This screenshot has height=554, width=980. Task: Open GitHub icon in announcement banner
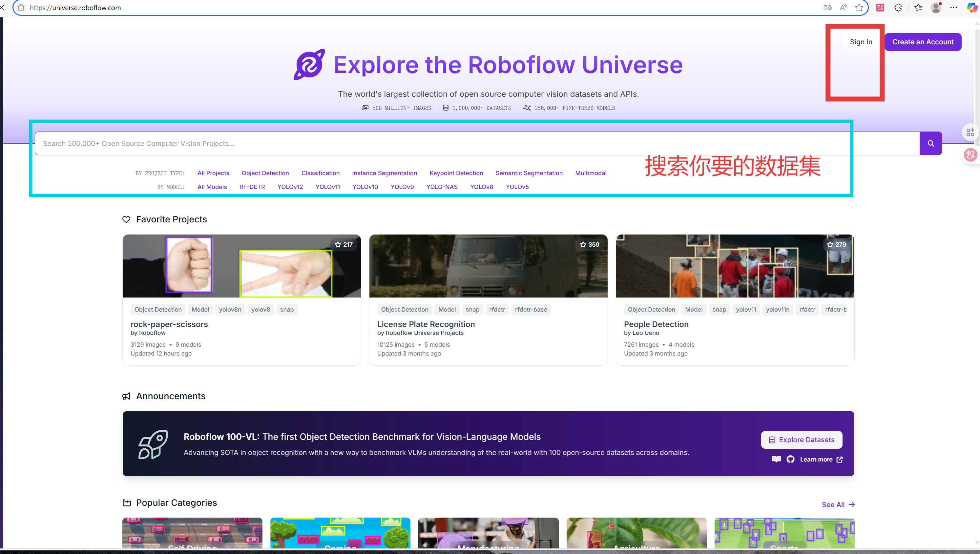click(x=790, y=459)
